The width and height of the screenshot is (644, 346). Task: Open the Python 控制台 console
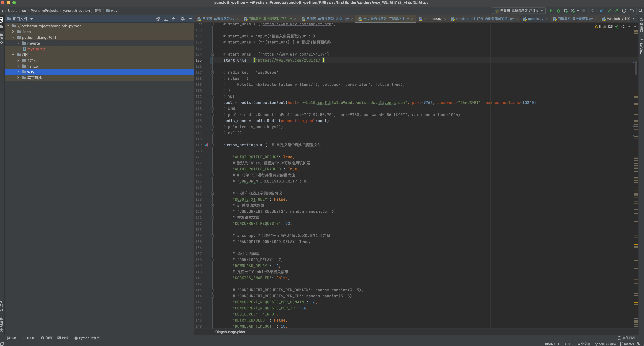point(87,338)
